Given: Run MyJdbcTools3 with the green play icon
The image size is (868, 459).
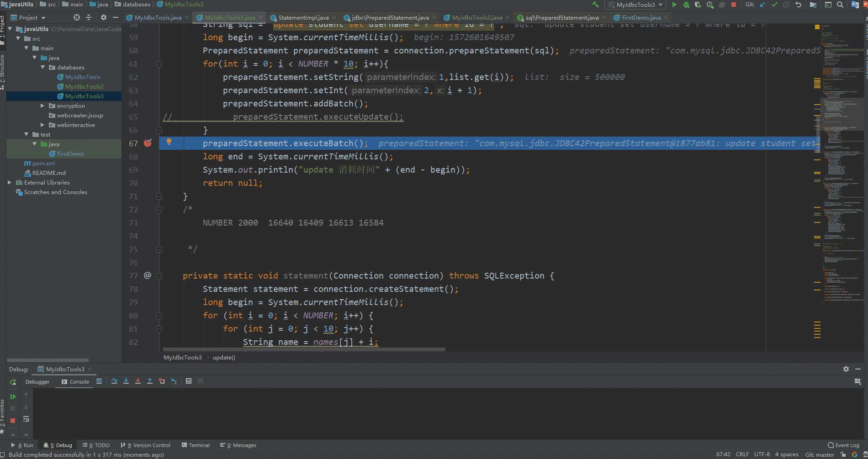Looking at the screenshot, I should pyautogui.click(x=674, y=5).
